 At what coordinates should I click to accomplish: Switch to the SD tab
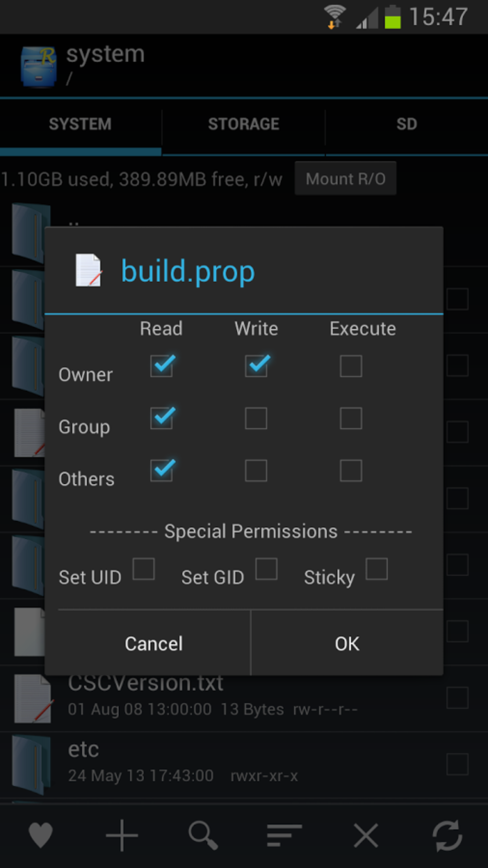point(407,124)
